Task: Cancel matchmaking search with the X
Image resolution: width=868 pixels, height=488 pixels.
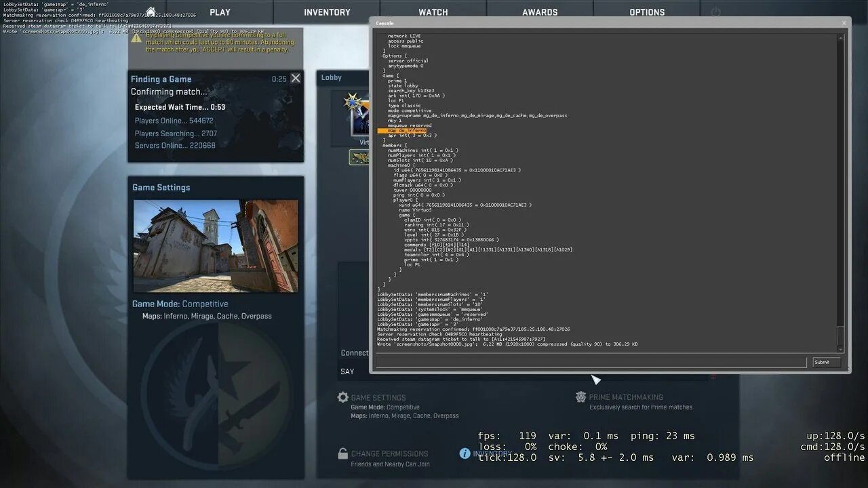Action: pyautogui.click(x=296, y=79)
